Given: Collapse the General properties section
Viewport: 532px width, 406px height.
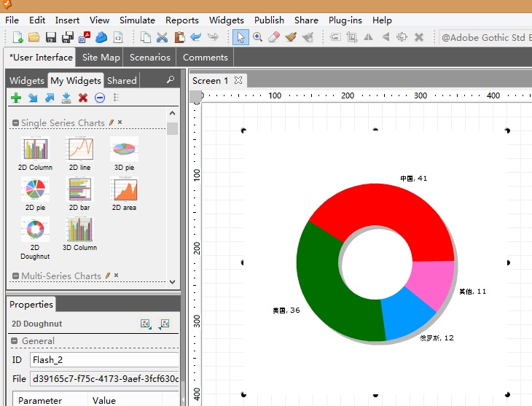Looking at the screenshot, I should 15,341.
